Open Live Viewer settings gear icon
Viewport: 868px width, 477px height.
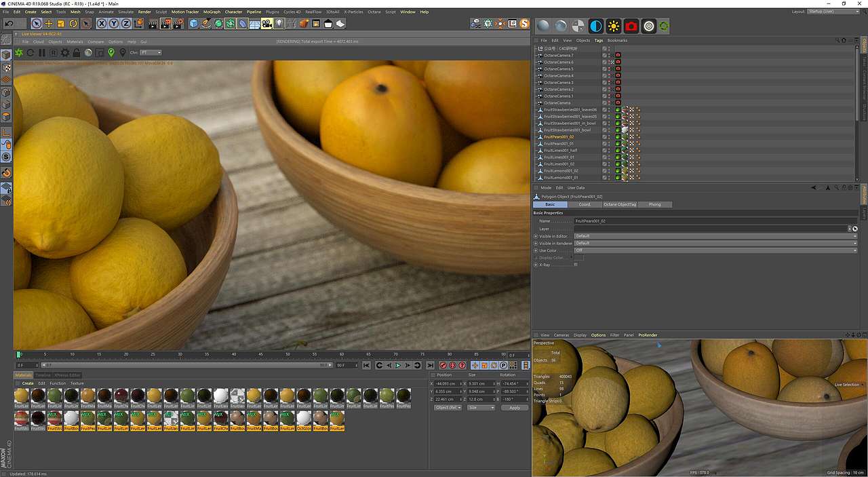(65, 52)
